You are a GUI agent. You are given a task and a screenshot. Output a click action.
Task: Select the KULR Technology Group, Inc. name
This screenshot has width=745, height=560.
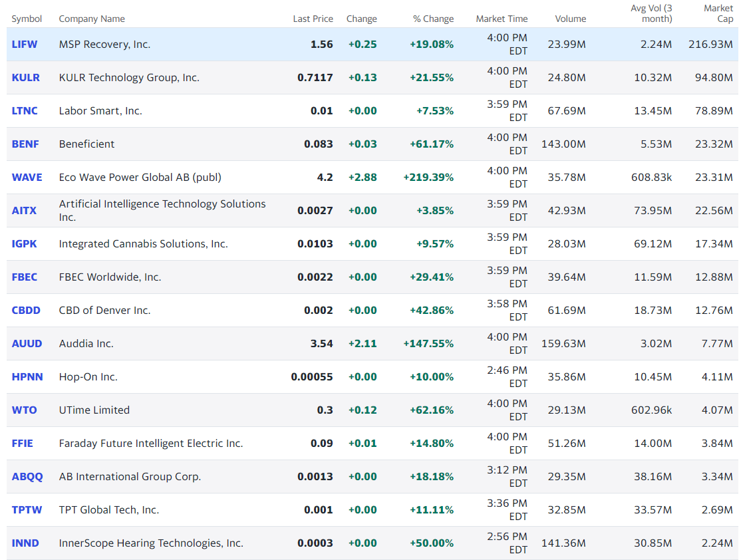pyautogui.click(x=129, y=77)
